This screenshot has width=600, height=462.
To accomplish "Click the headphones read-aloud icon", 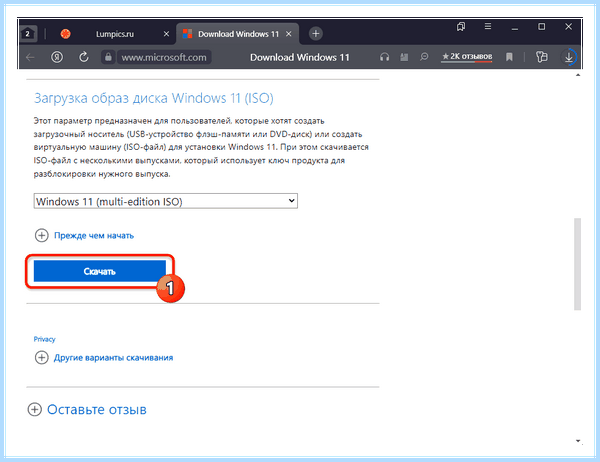I will 384,57.
